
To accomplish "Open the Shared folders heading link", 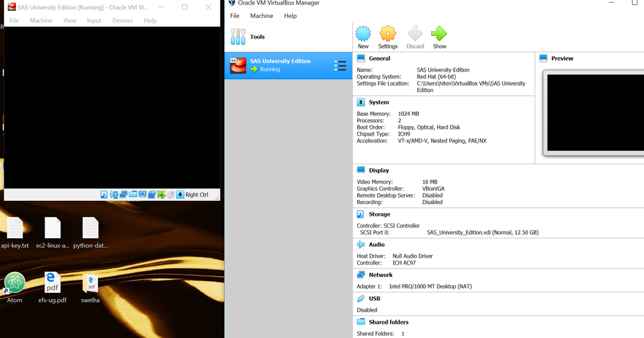I will pos(389,322).
